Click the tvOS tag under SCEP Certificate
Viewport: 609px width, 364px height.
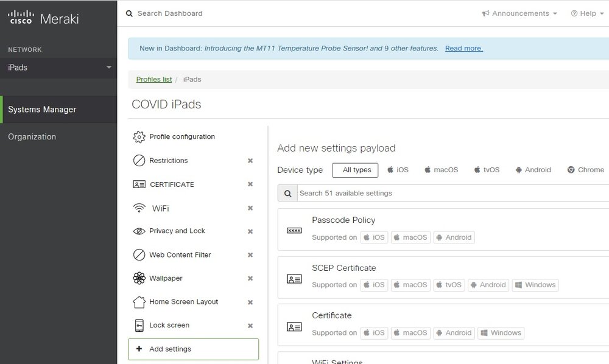(449, 285)
